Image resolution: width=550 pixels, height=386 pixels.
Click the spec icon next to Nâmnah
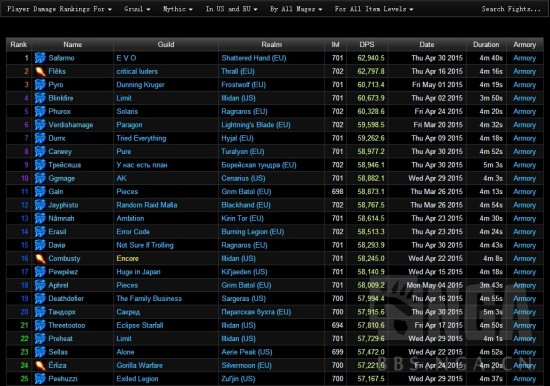tap(40, 218)
